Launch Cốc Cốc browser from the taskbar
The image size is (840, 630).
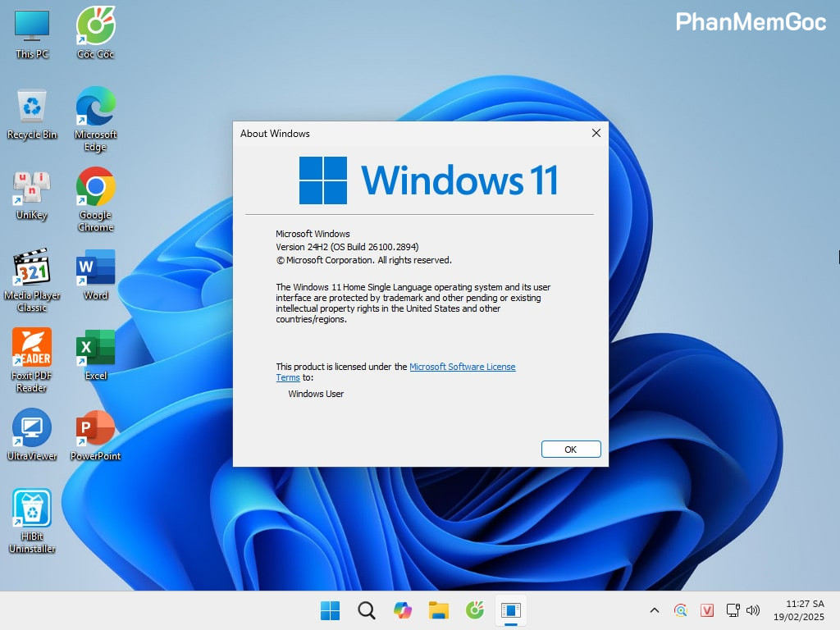474,610
